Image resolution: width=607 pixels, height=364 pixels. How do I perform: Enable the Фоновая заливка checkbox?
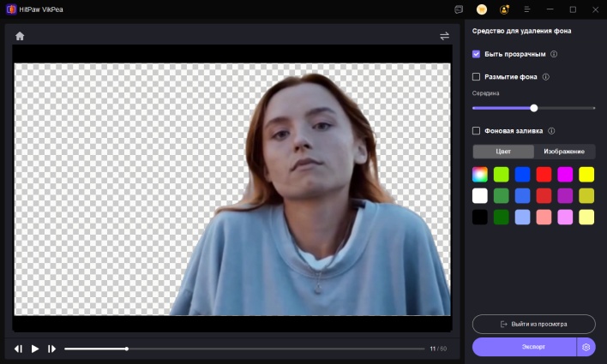pyautogui.click(x=477, y=131)
